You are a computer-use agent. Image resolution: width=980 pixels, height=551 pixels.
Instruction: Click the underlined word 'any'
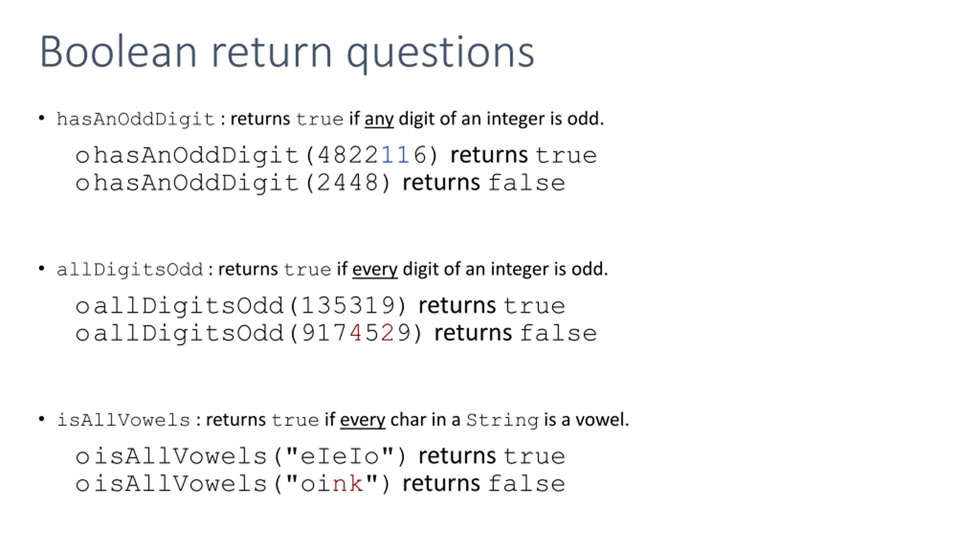click(379, 119)
